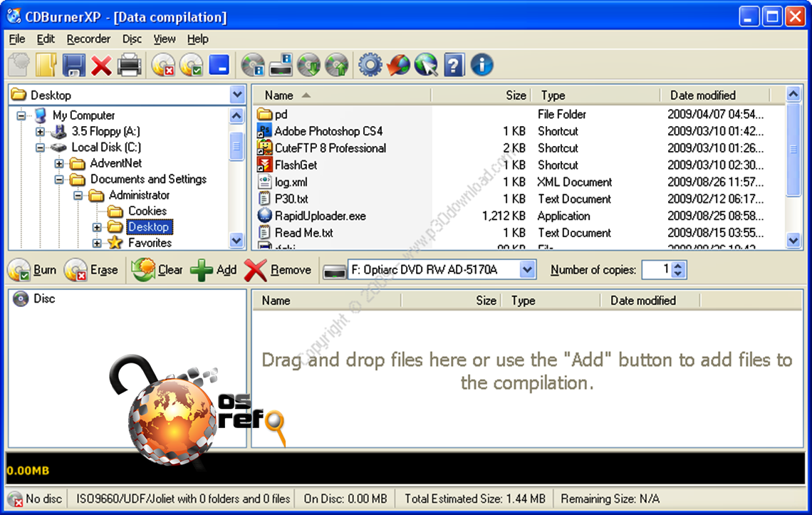
Task: Click the blue square toolbar icon
Action: point(219,66)
